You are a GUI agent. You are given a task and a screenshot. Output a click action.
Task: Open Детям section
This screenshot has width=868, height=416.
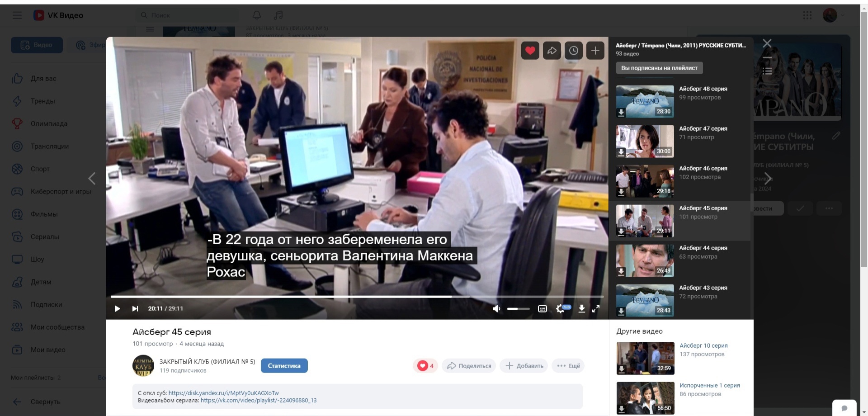coord(41,282)
